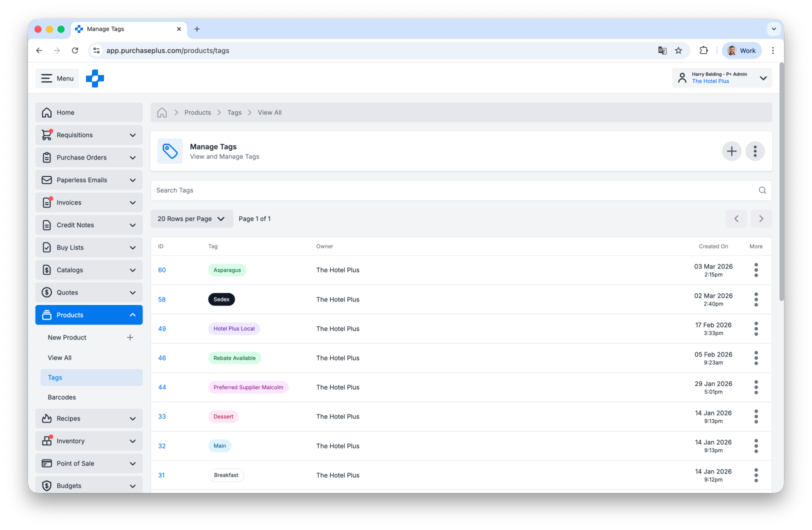The height and width of the screenshot is (530, 812).
Task: Open browser extensions puzzle icon
Action: [x=703, y=50]
